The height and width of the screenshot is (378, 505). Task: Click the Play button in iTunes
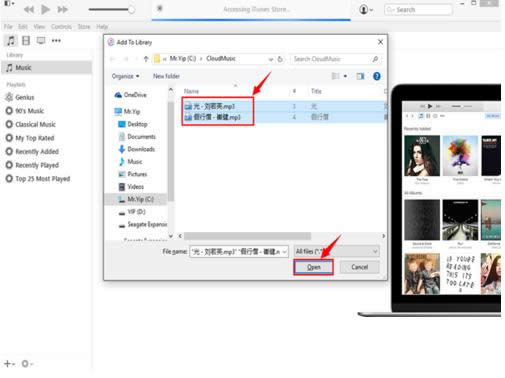pos(45,9)
